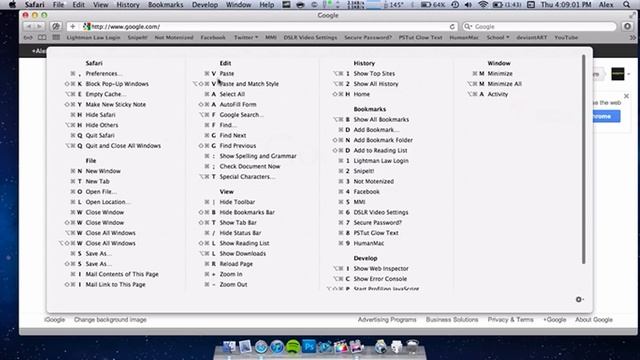Show all bookmarks via the book icon
Viewport: 640px width, 360px height.
coord(42,38)
